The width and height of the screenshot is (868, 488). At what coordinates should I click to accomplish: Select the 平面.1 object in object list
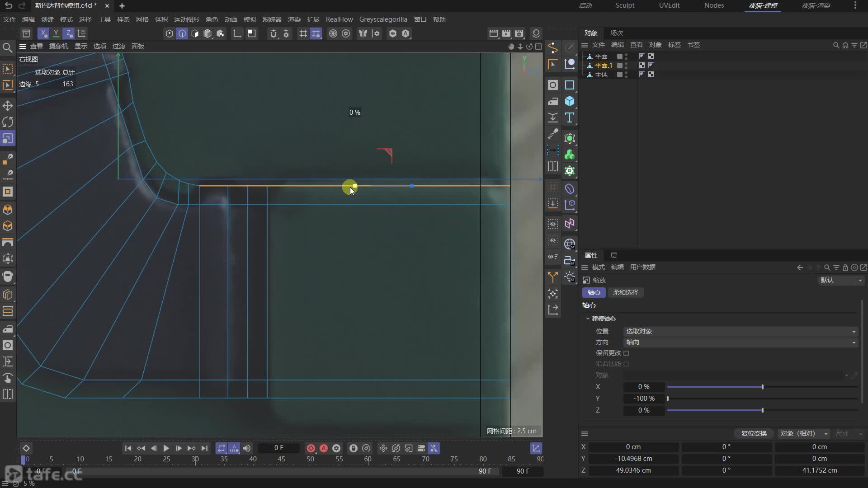[603, 66]
